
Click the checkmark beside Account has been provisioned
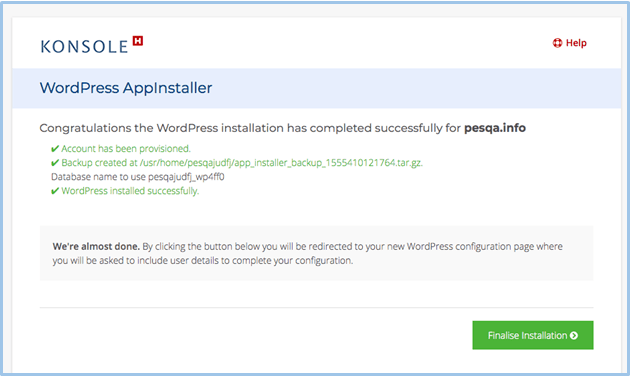55,149
